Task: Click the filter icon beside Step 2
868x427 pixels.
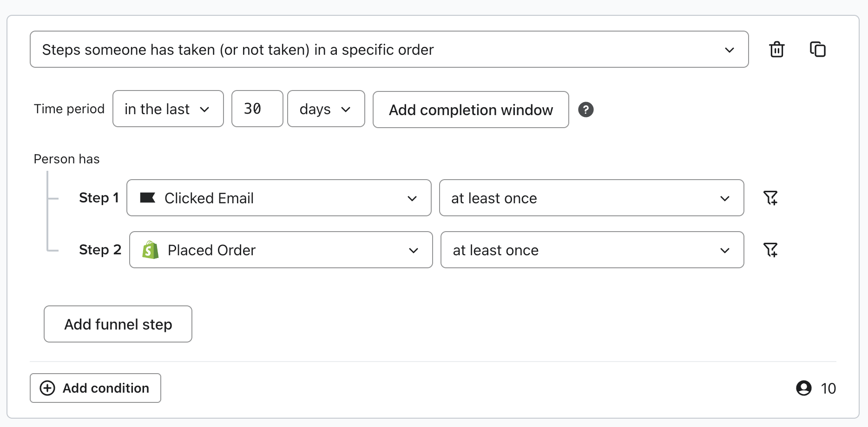Action: pos(770,250)
